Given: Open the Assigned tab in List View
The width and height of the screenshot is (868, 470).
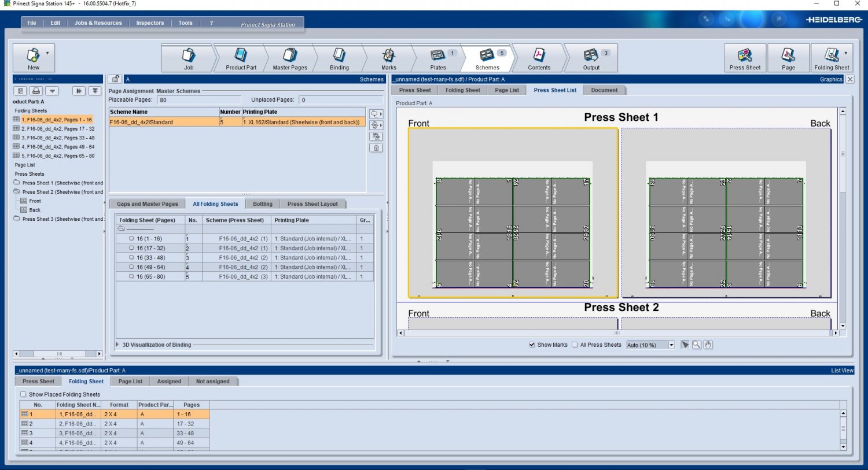Looking at the screenshot, I should (169, 382).
